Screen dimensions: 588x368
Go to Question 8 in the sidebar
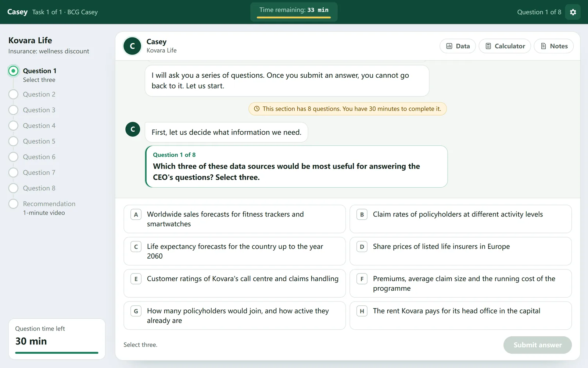pos(32,188)
